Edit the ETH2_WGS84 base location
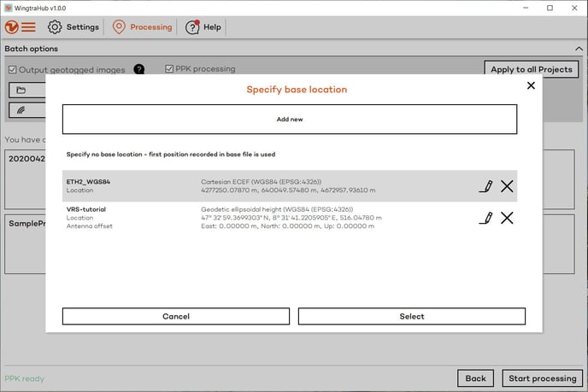The width and height of the screenshot is (588, 392). 486,186
